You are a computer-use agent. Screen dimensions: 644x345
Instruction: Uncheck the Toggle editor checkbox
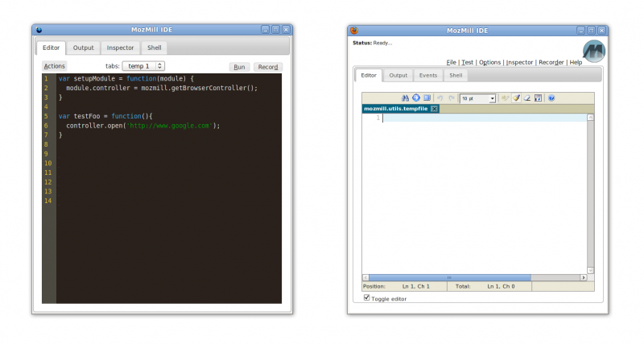click(366, 297)
